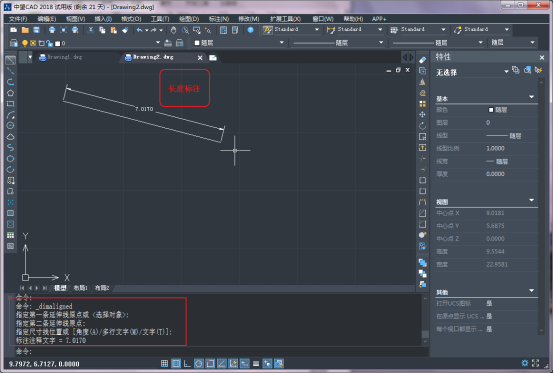This screenshot has width=554, height=374.
Task: Select the Pan hand tool
Action: (173, 30)
